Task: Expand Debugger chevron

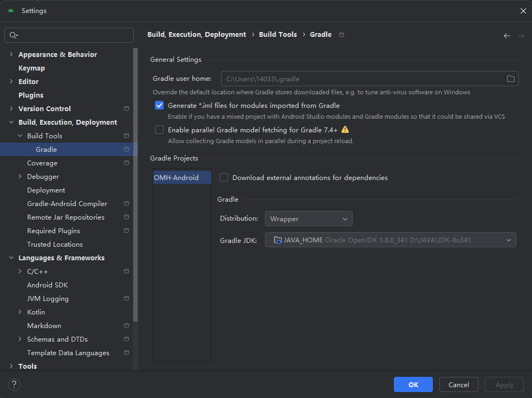Action: point(20,177)
